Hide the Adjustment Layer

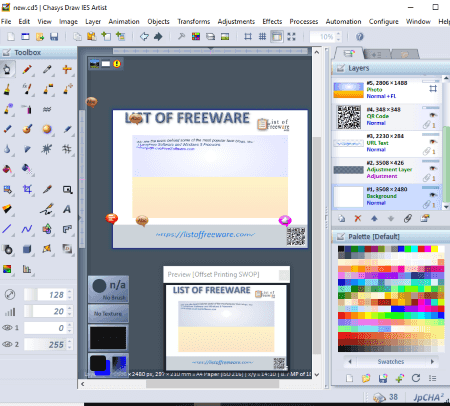[433, 168]
